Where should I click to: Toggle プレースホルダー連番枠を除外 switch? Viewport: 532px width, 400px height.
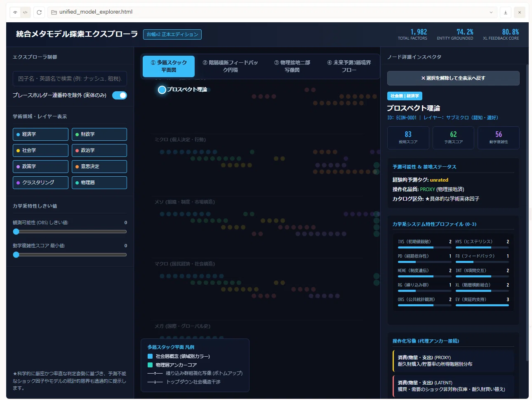click(x=120, y=95)
